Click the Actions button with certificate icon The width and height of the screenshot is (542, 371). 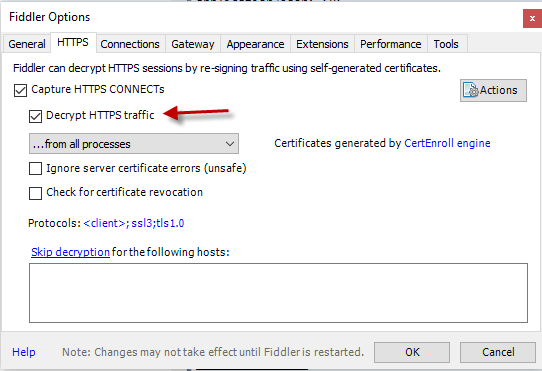493,91
